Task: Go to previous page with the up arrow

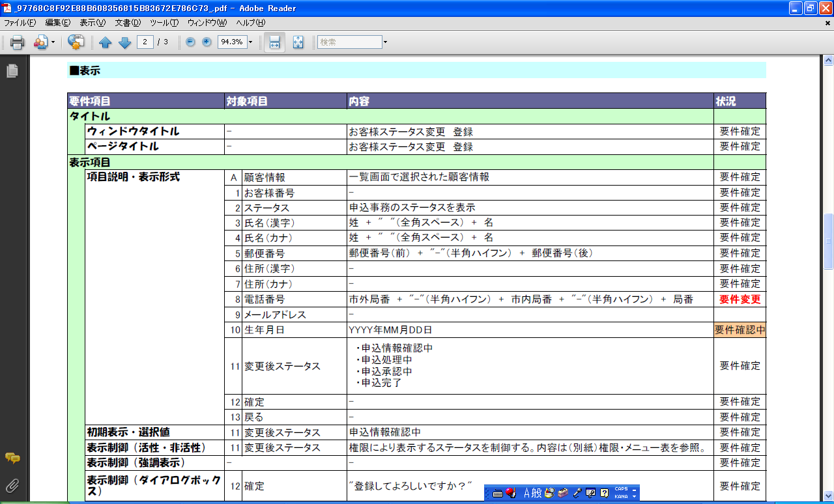Action: click(x=106, y=42)
